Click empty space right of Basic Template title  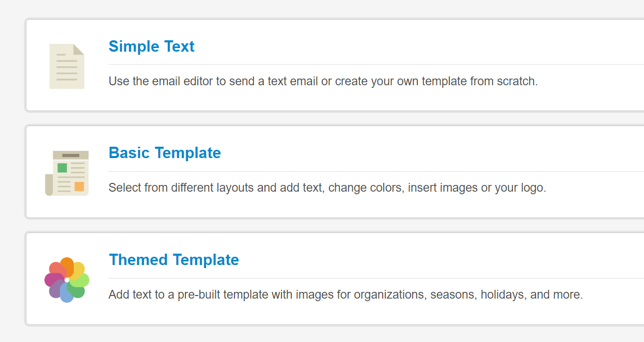(x=413, y=153)
